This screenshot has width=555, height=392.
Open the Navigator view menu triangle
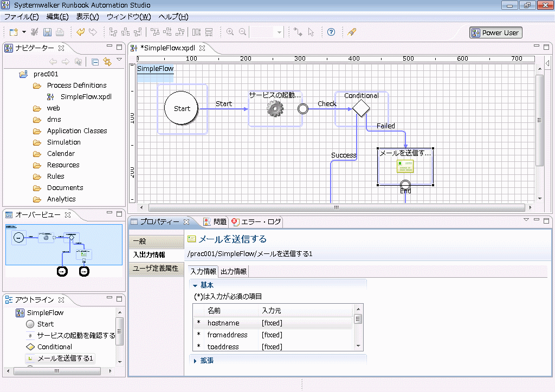click(x=119, y=60)
